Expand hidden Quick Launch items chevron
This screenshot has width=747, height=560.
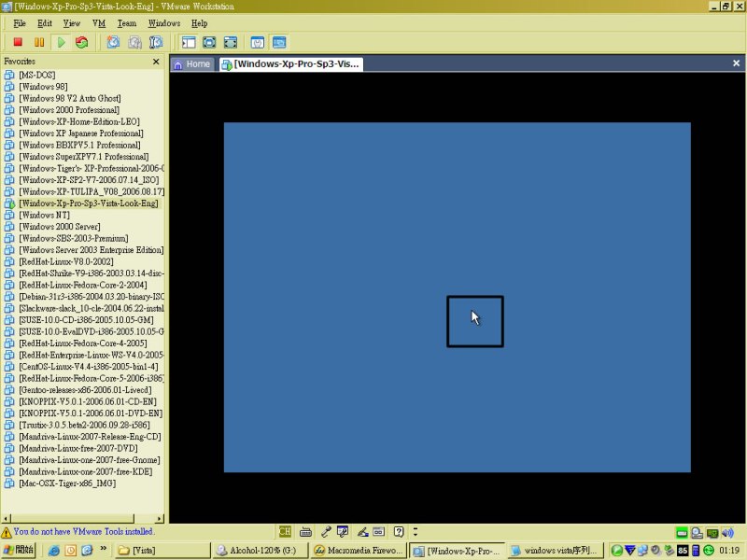tap(103, 549)
